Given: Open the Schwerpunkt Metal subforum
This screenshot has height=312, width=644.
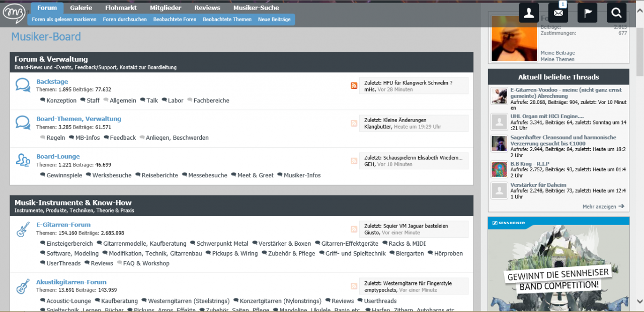Looking at the screenshot, I should [x=222, y=244].
